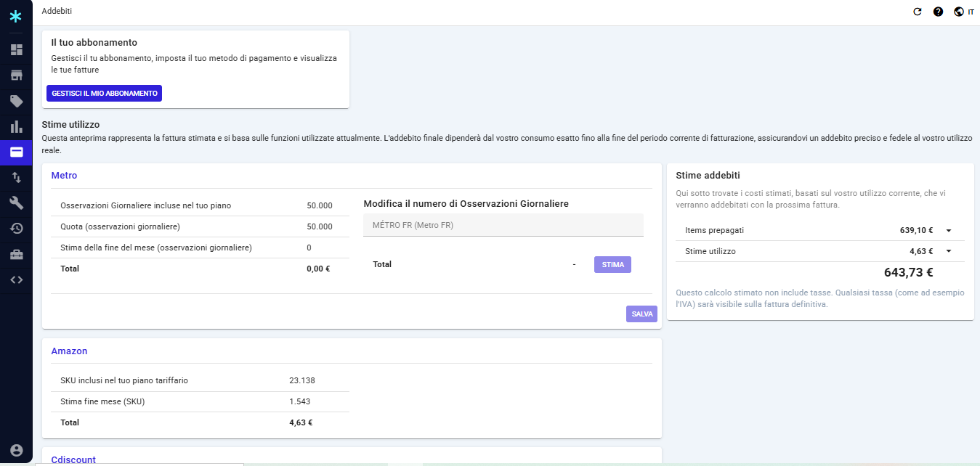Image resolution: width=980 pixels, height=466 pixels.
Task: Click the Addebiti page title
Action: (x=57, y=11)
